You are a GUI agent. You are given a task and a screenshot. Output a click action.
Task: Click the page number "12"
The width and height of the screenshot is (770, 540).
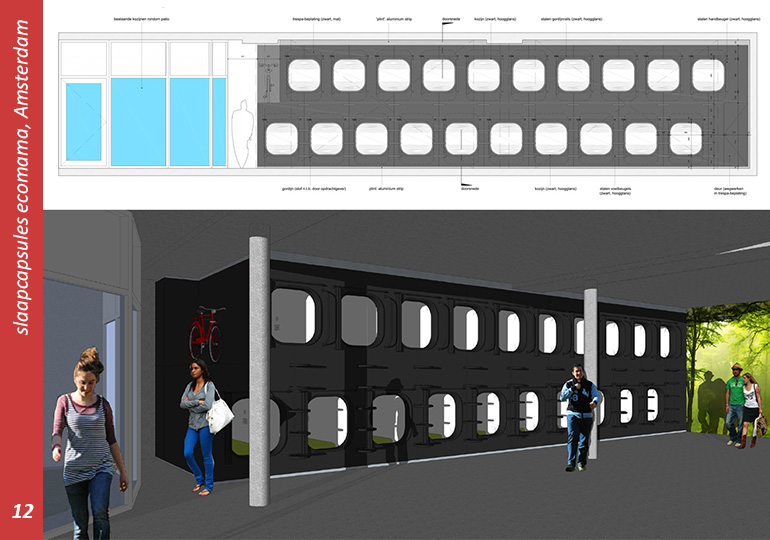coord(22,512)
